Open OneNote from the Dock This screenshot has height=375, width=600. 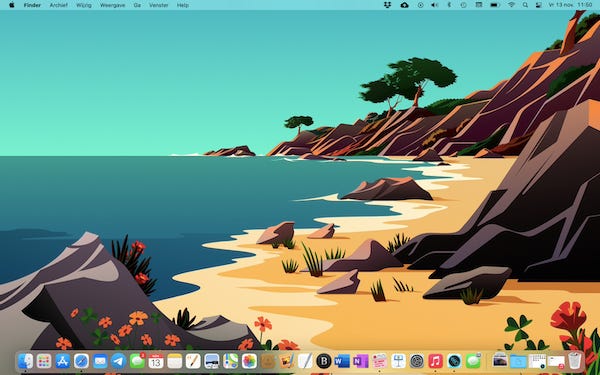click(x=360, y=361)
